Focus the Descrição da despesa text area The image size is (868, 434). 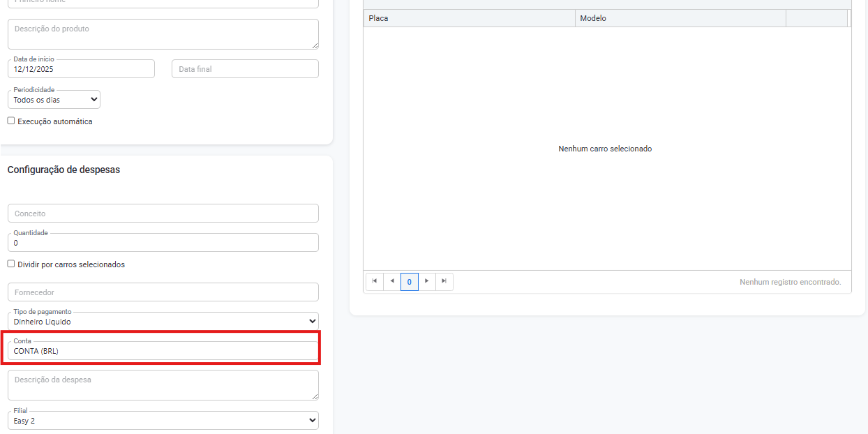tap(163, 385)
